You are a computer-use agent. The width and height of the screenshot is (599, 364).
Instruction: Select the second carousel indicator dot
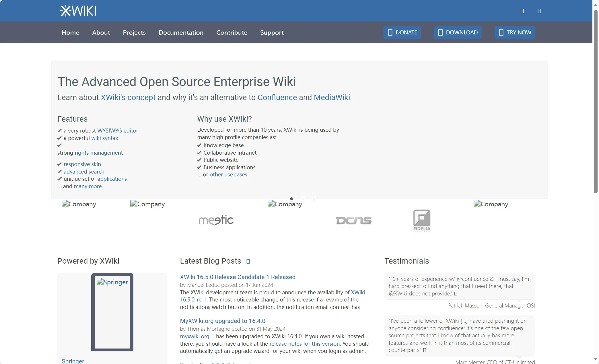click(303, 199)
